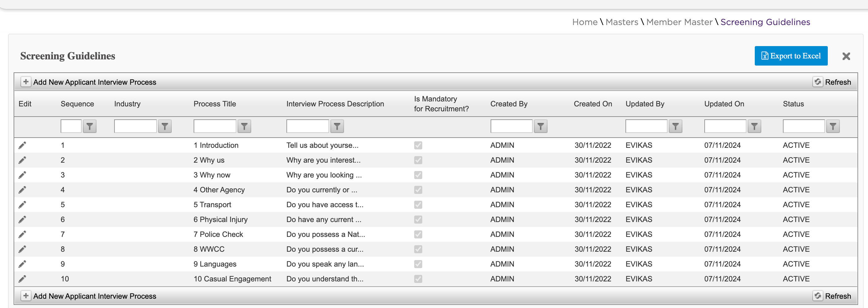Toggle mandatory checkbox for 1 Introduction
Image resolution: width=868 pixels, height=308 pixels.
418,145
